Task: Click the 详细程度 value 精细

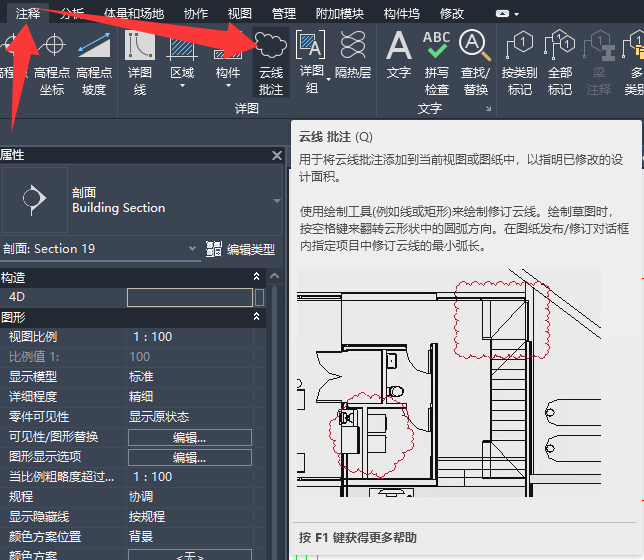Action: pos(141,396)
